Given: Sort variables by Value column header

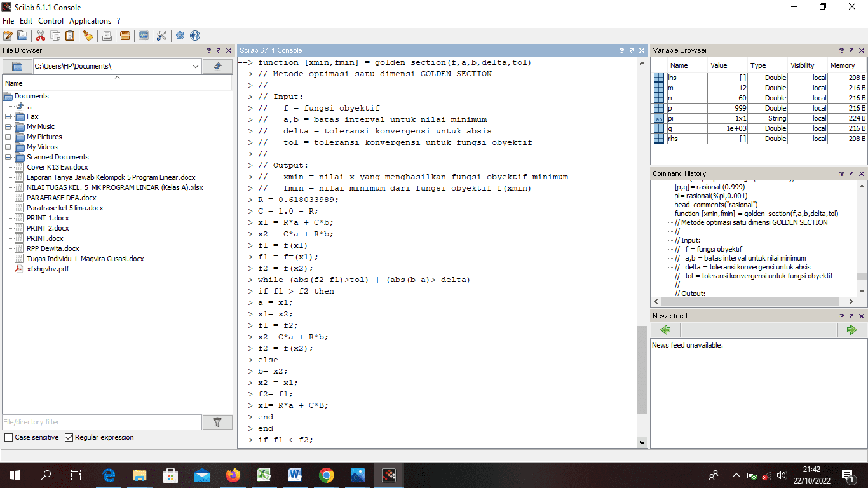Looking at the screenshot, I should click(x=726, y=65).
